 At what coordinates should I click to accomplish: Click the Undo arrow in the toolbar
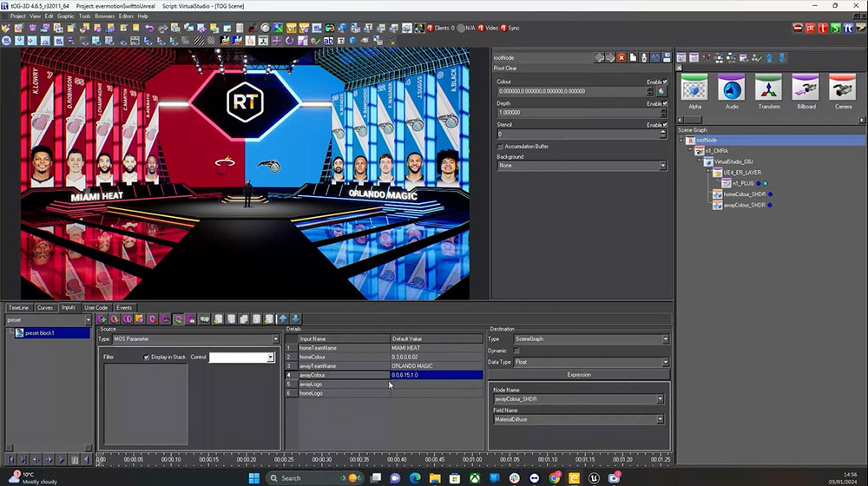[149, 28]
